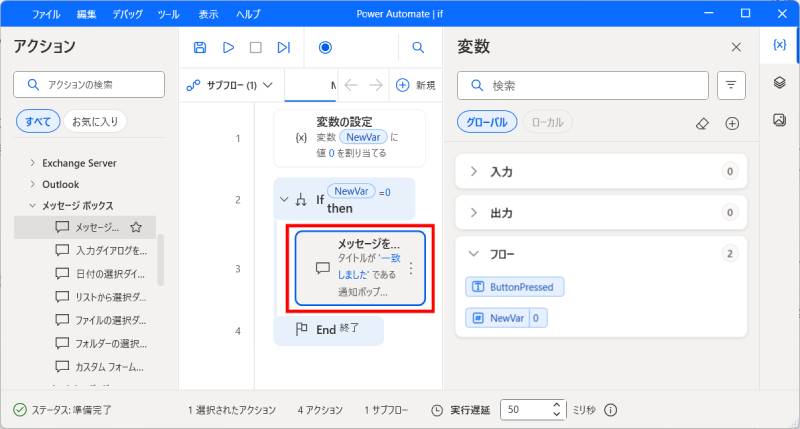Start the recorder with record icon
The width and height of the screenshot is (800, 429).
click(x=325, y=47)
